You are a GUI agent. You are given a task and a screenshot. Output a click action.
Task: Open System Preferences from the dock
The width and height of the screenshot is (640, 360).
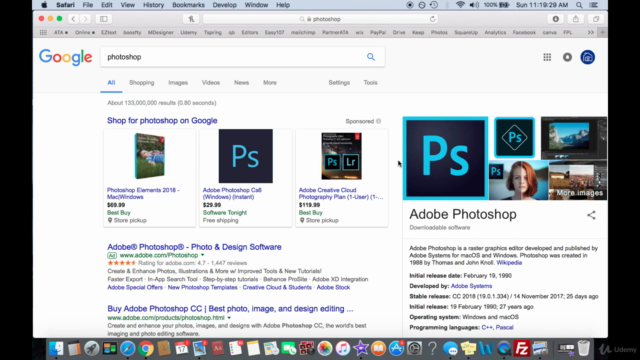pos(414,348)
